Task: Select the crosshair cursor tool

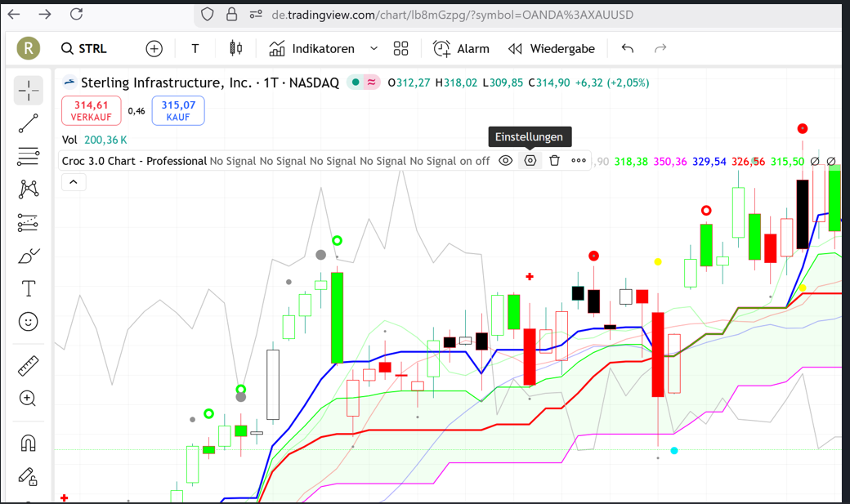Action: coord(29,91)
